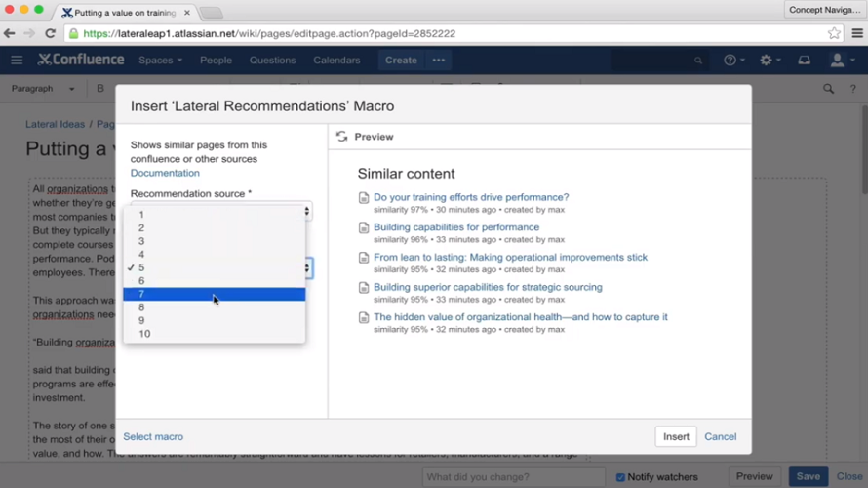Choose option 10 from the list
The height and width of the screenshot is (488, 868).
click(215, 334)
